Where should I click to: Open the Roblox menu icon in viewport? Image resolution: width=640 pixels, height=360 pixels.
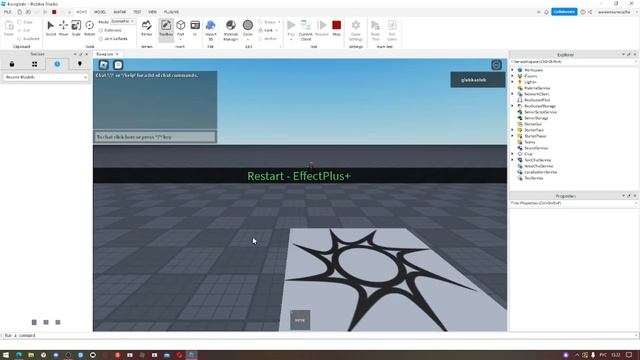tap(104, 65)
